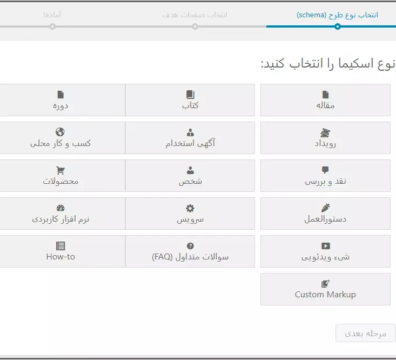This screenshot has height=360, width=396.
Task: Go to the آماده! wizard step
Action: coord(52,15)
